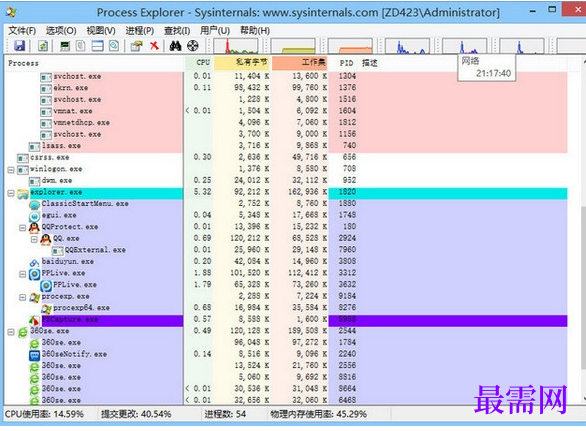Click the procexp64.exe icon
The width and height of the screenshot is (586, 431).
tap(46, 309)
